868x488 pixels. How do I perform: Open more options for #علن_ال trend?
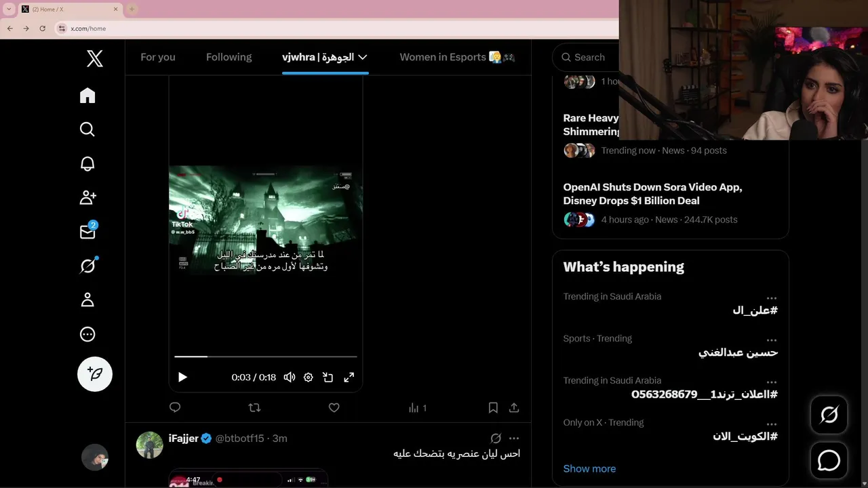(x=772, y=298)
